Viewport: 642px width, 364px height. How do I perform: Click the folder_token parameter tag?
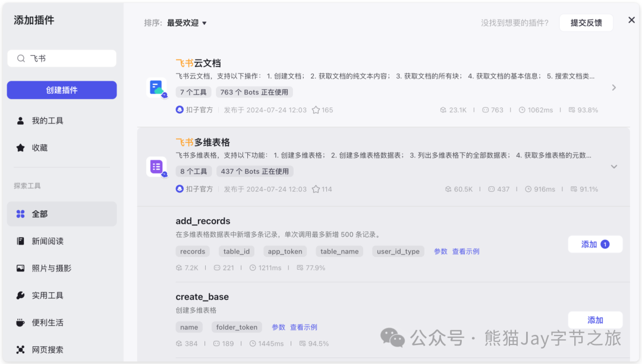point(237,327)
